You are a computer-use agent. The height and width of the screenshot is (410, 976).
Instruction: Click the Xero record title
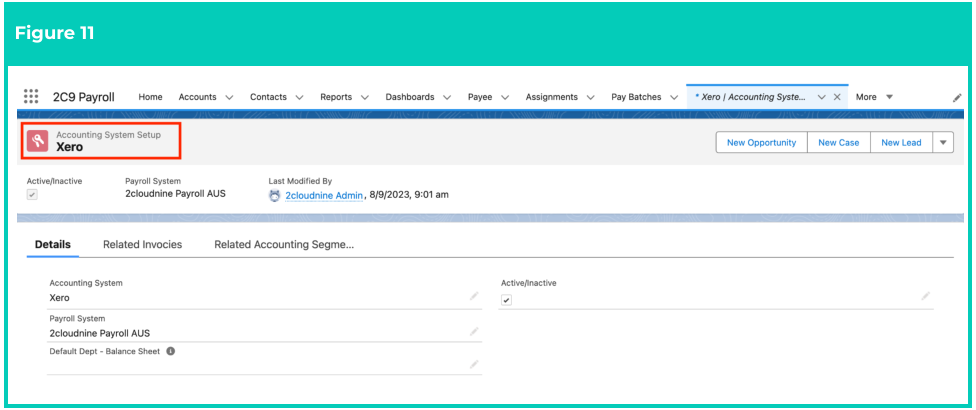70,147
